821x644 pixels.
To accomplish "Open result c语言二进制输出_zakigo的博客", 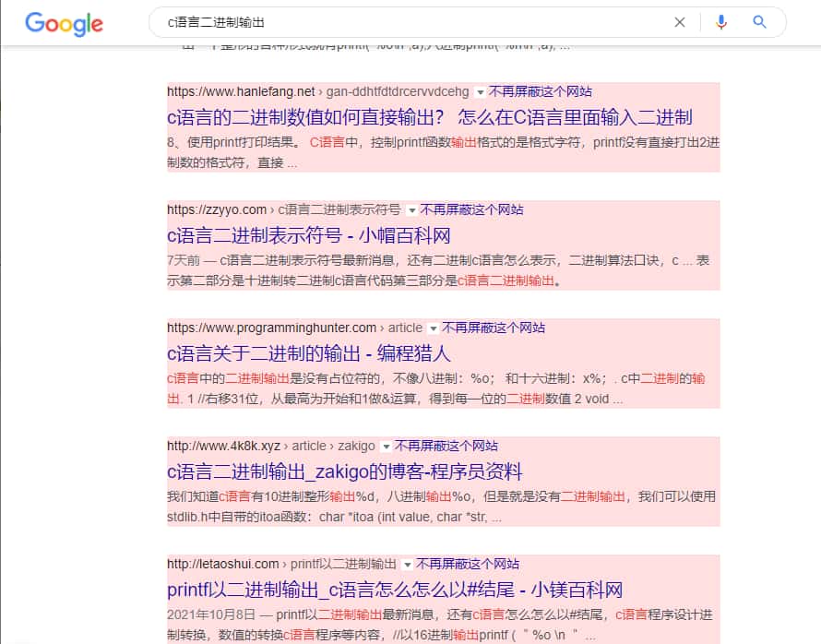I will tap(345, 471).
